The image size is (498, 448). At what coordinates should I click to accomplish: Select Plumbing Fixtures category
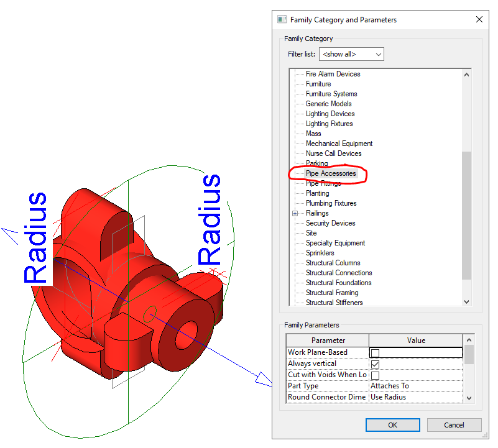click(331, 203)
